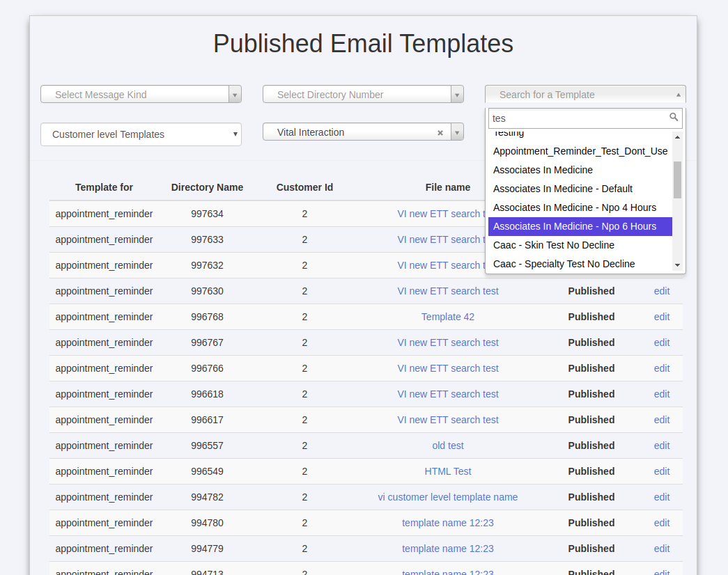Open VI new ETT search test for 996767
Screen dimensions: 728x575
447,342
